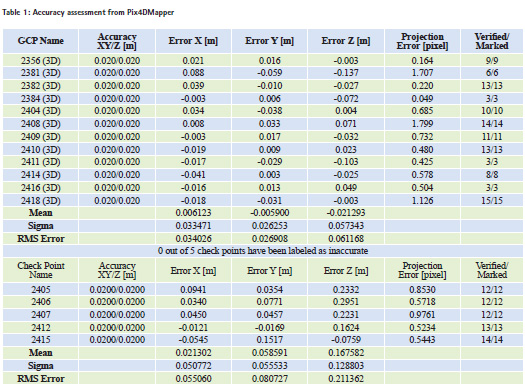
Task: Select check point 2406 Error Z 0.2951
Action: pos(346,302)
